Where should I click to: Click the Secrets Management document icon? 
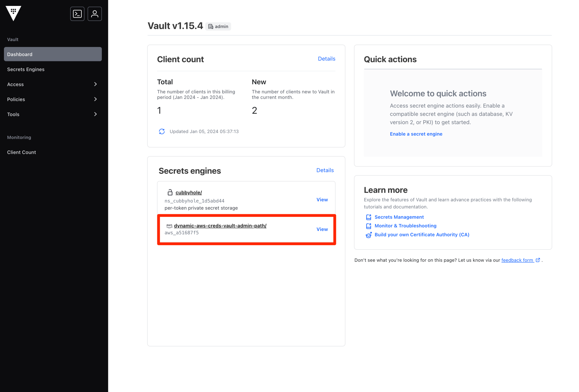click(x=368, y=217)
